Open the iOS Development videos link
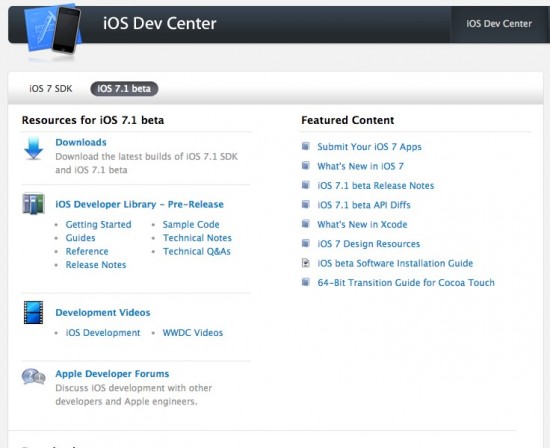The image size is (550, 448). pyautogui.click(x=103, y=333)
